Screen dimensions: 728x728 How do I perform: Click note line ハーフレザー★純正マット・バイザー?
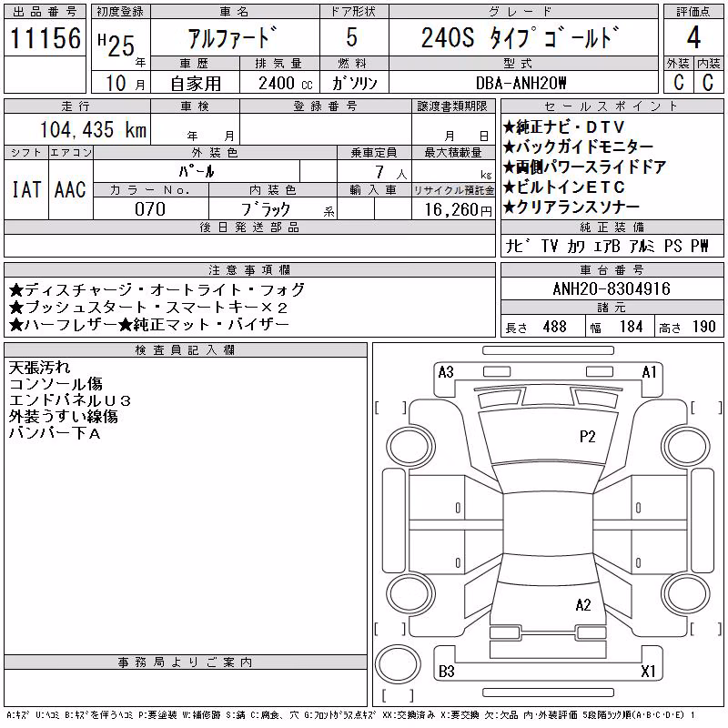(149, 325)
